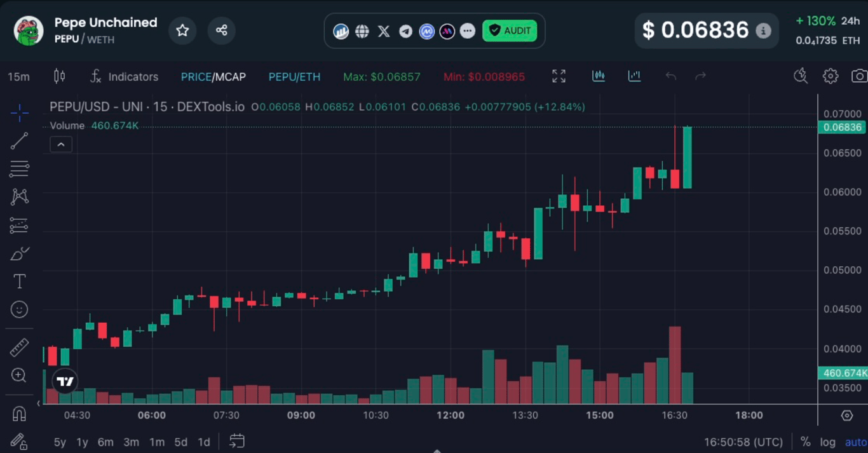Viewport: 868px width, 453px height.
Task: Toggle the lock drawings pencil icon
Action: pos(19,441)
